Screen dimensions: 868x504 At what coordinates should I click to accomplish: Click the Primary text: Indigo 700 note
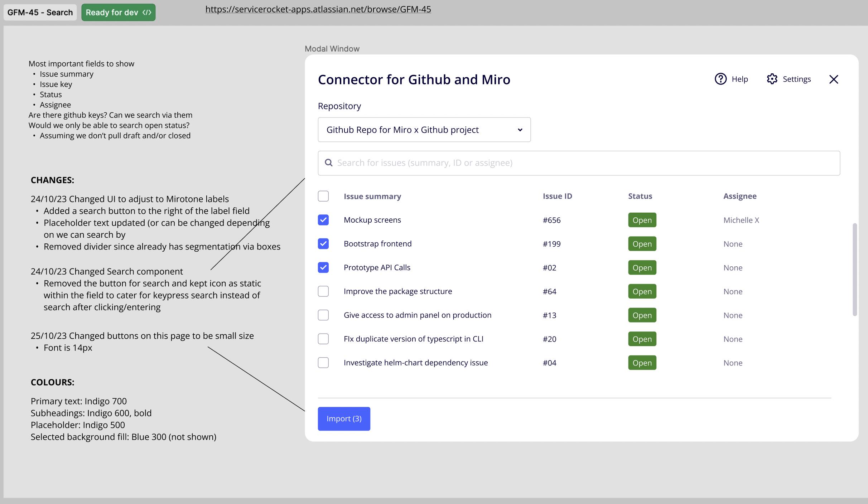(79, 401)
